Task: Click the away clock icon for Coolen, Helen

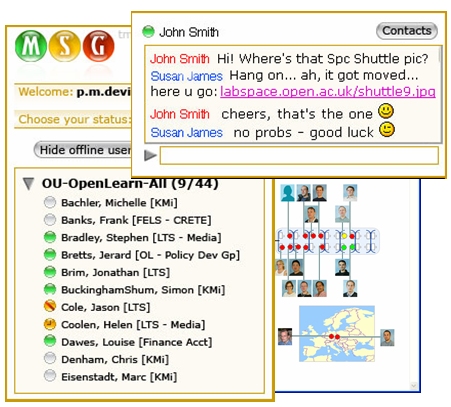Action: (50, 324)
